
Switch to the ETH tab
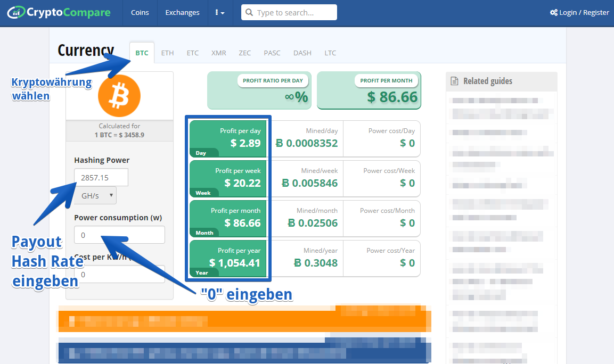coord(167,53)
